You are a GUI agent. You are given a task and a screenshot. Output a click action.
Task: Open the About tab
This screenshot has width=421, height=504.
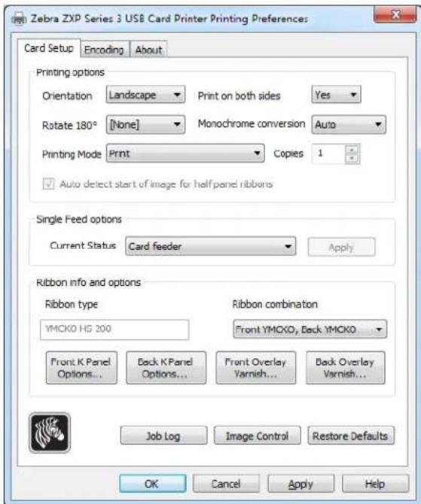tap(148, 50)
